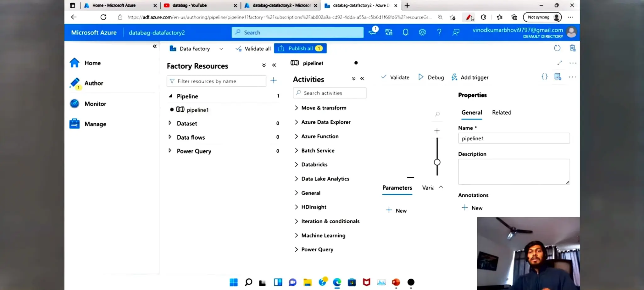Search the pipeline canvas magnifier icon
Viewport: 644px width, 290px height.
(437, 114)
